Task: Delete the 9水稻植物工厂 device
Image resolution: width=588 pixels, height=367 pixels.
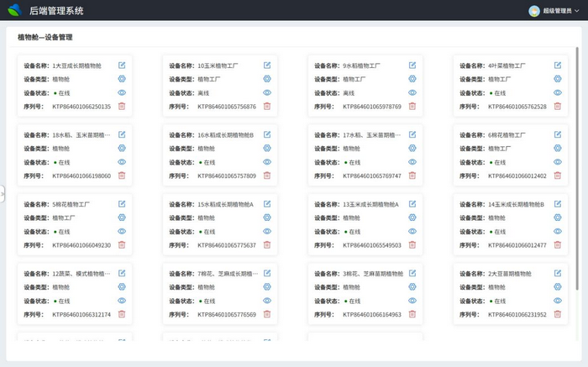Action: pos(412,107)
